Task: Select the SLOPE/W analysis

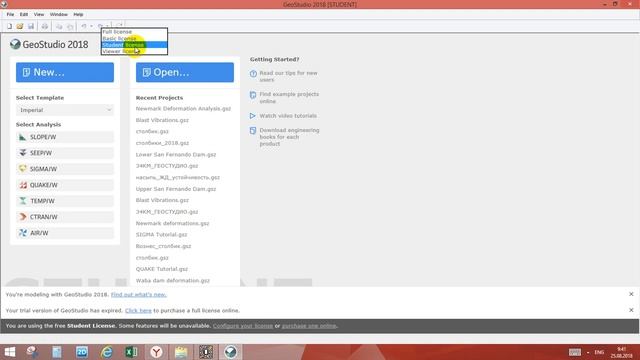Action: point(65,137)
